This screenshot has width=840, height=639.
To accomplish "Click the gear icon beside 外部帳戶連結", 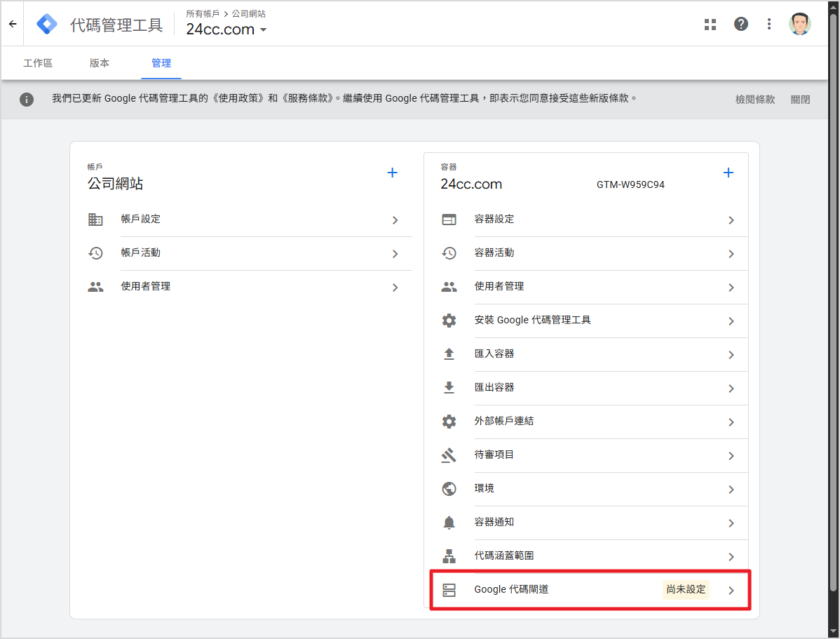I will coord(449,422).
